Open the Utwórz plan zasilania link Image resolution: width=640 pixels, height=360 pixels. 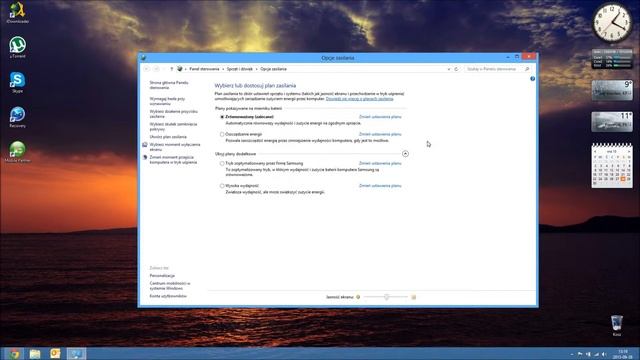[168, 137]
